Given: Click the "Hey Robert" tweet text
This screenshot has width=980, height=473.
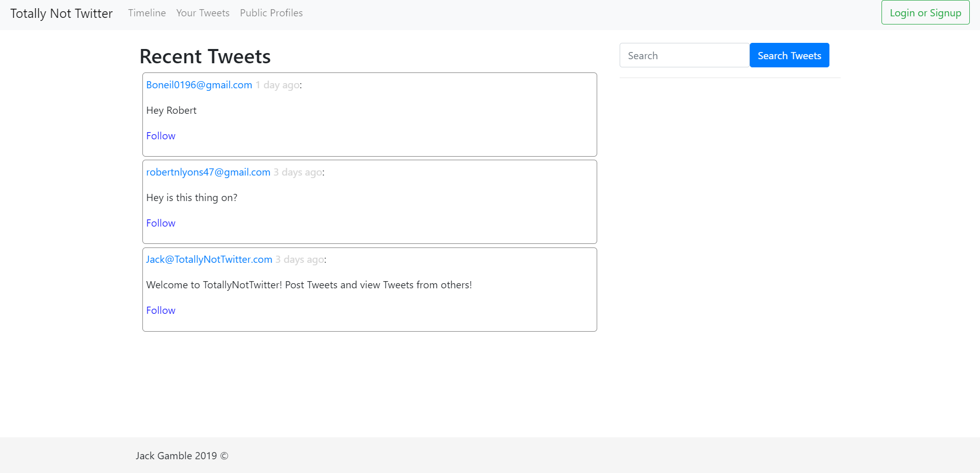Looking at the screenshot, I should (x=171, y=110).
